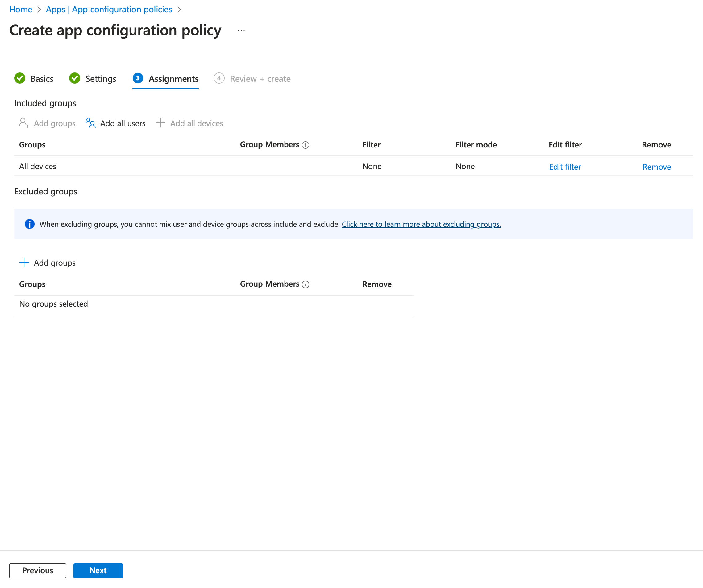The image size is (703, 588).
Task: Click the green checkmark for Settings step
Action: (x=74, y=78)
